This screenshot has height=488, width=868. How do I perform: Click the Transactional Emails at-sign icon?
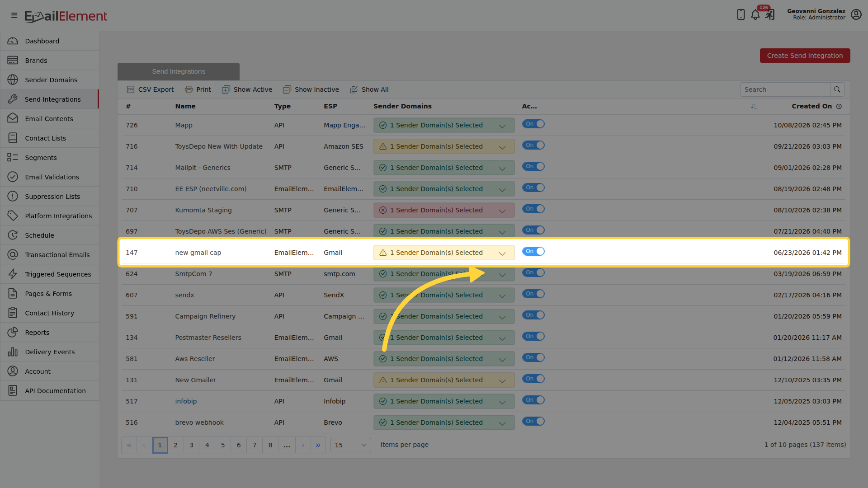coord(13,254)
